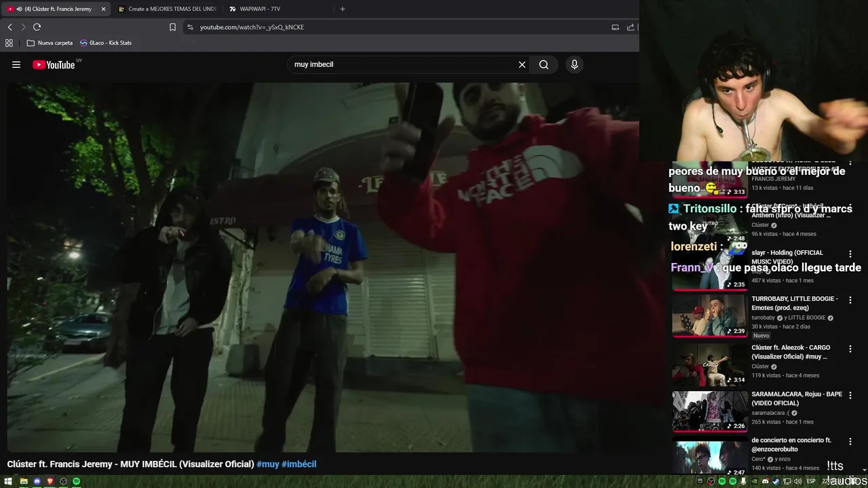868x488 pixels.
Task: Reload the current page
Action: [37, 27]
